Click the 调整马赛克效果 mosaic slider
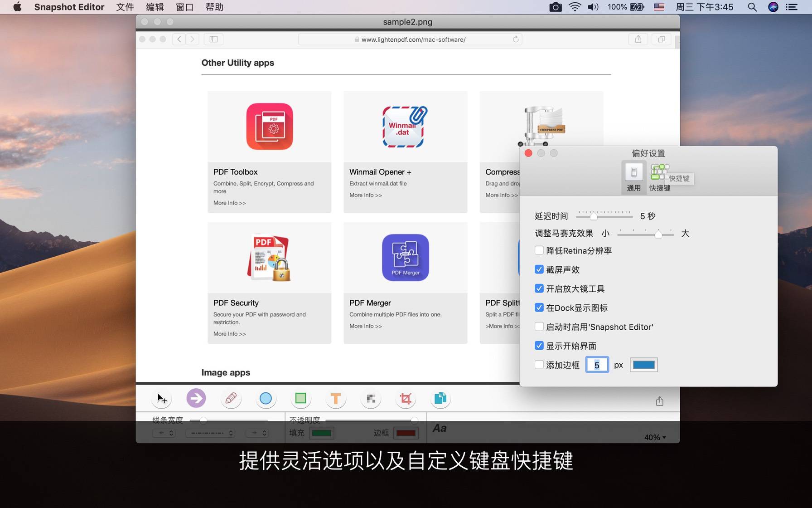Screen dimensions: 812x508 click(x=645, y=233)
